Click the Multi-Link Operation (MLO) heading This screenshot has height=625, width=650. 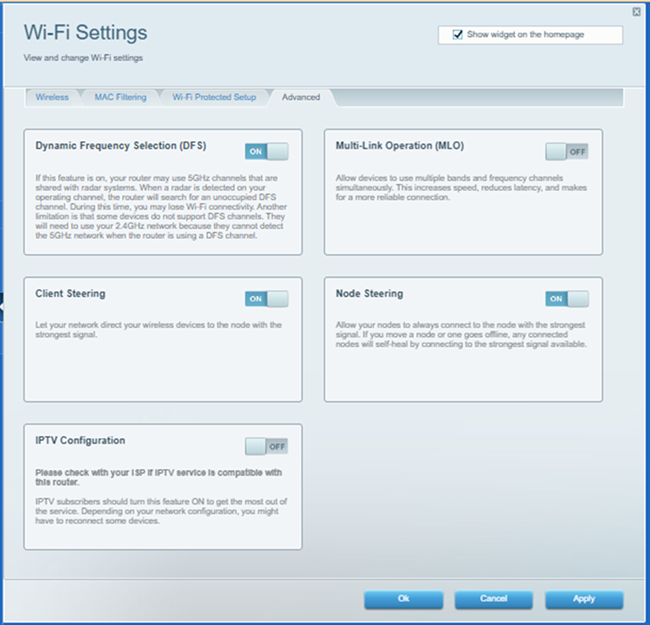400,146
